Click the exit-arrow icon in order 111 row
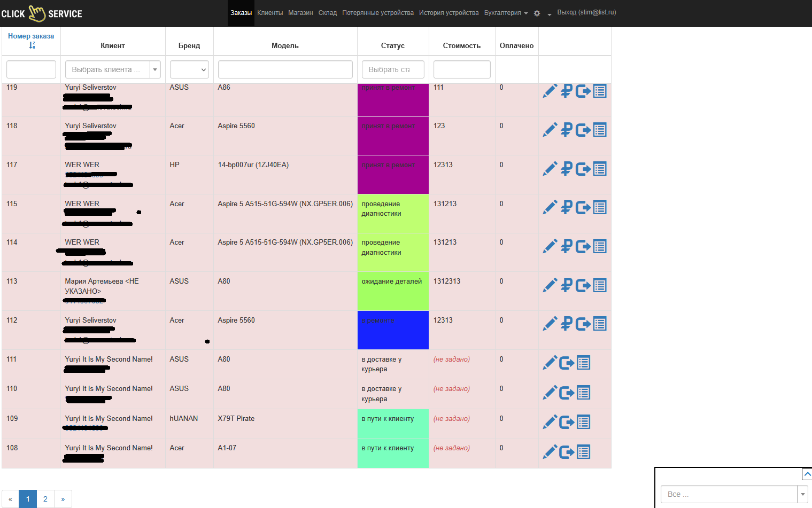 [x=567, y=363]
